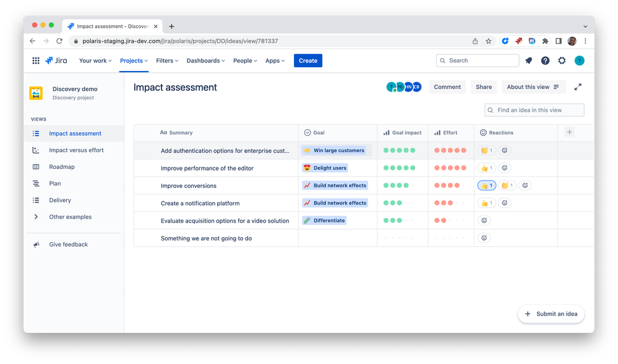Viewport: 618px width, 364px height.
Task: Click Submit an idea button
Action: click(x=551, y=314)
